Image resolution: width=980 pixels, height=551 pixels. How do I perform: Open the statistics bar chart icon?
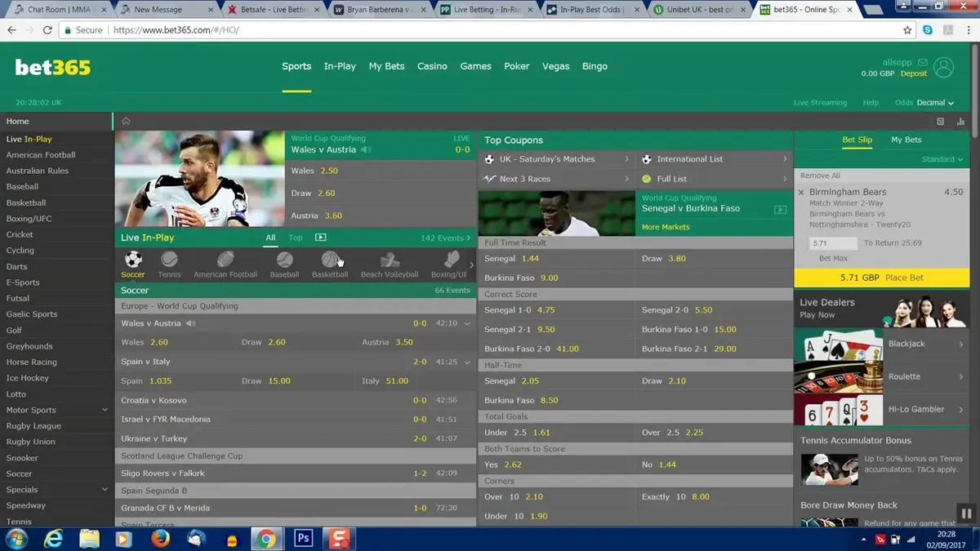(960, 121)
